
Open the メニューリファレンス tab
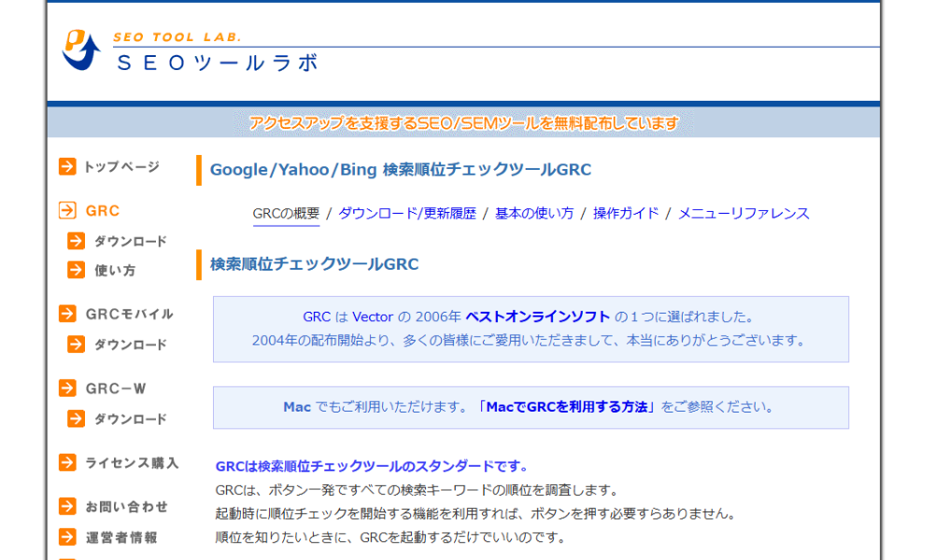click(x=743, y=214)
